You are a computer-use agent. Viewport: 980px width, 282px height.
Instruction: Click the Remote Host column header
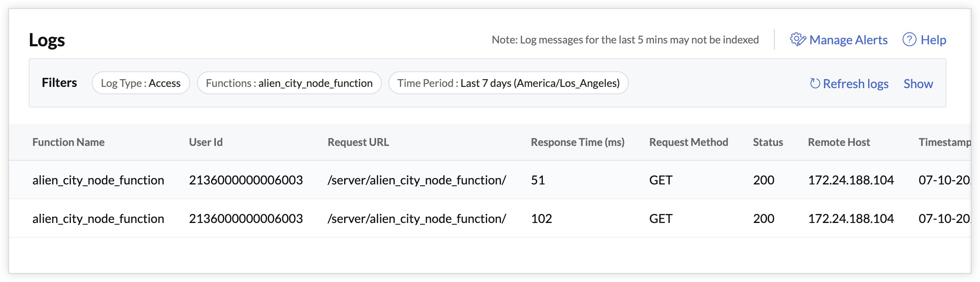[839, 142]
